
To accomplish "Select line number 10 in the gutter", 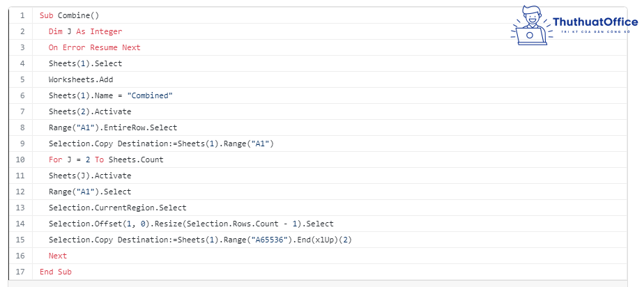I will (x=20, y=160).
